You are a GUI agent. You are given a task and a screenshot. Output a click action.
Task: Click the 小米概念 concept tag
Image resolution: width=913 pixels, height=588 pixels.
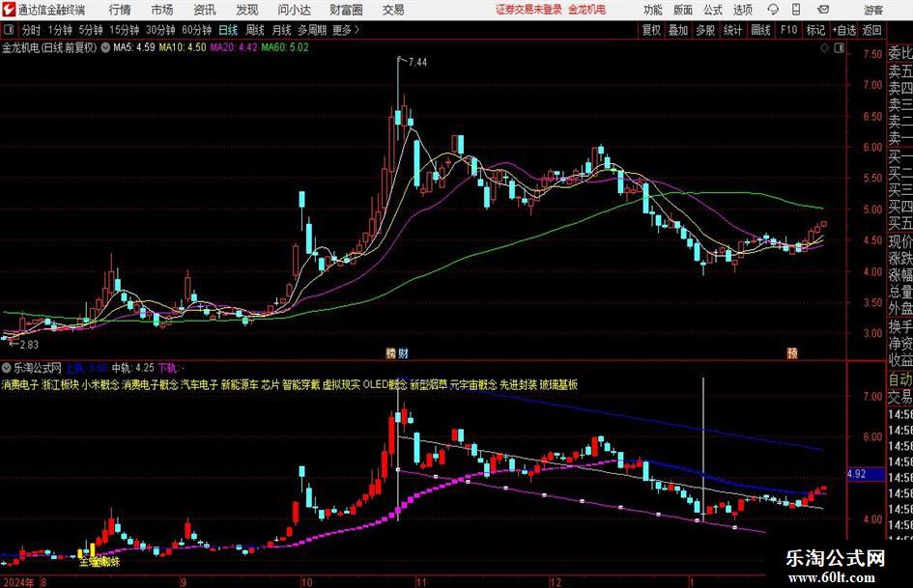click(100, 384)
